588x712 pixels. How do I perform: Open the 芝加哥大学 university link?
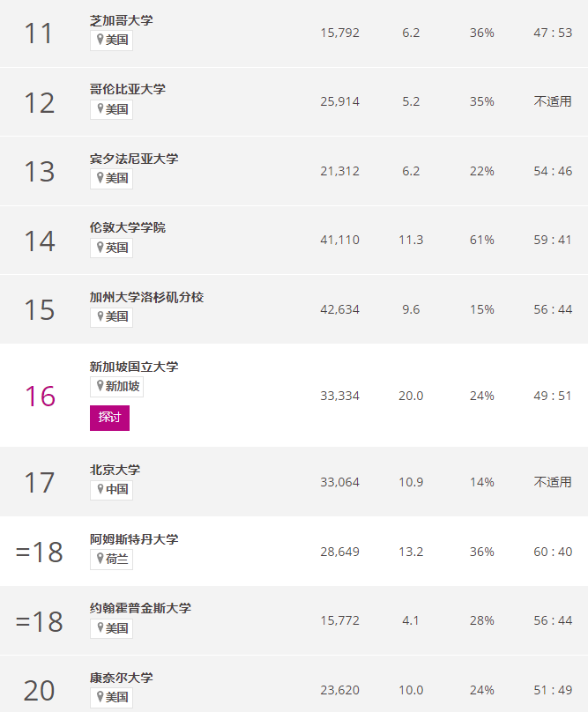122,20
